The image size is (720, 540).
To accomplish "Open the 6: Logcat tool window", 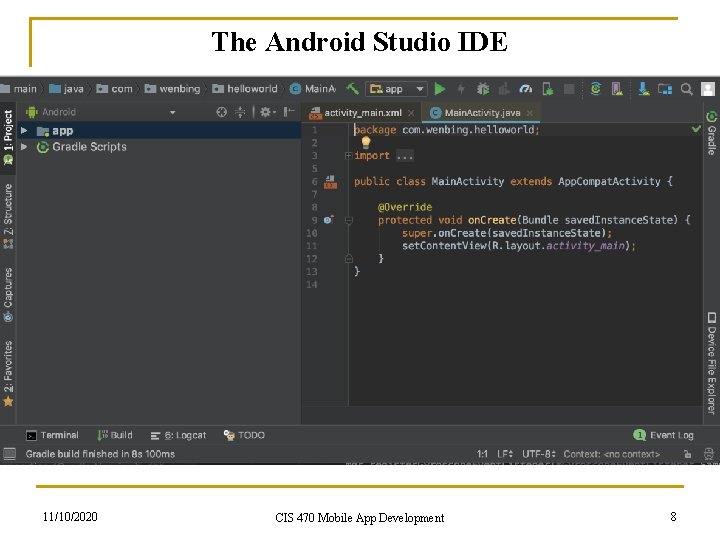I will (x=178, y=435).
